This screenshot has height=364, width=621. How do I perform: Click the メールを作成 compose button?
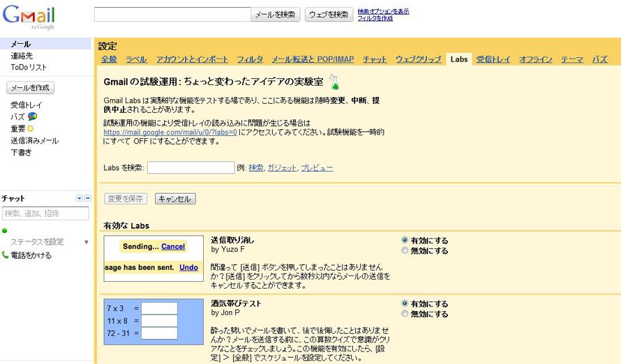(x=31, y=88)
